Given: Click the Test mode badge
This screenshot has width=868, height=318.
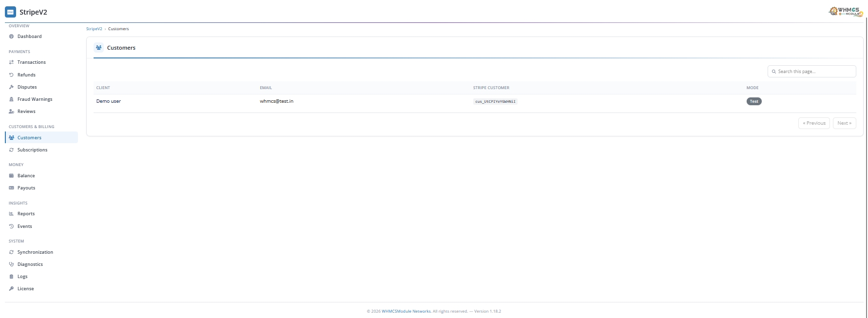Looking at the screenshot, I should coord(754,101).
